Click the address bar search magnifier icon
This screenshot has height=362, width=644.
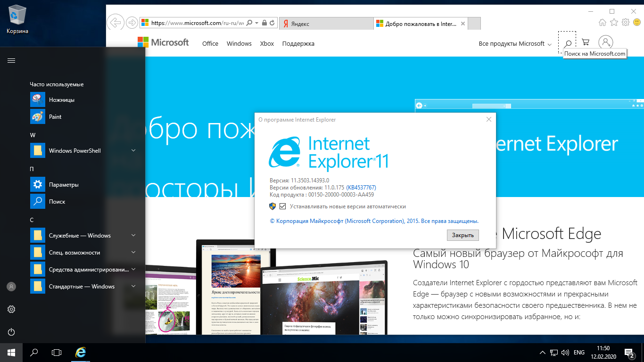tap(249, 23)
